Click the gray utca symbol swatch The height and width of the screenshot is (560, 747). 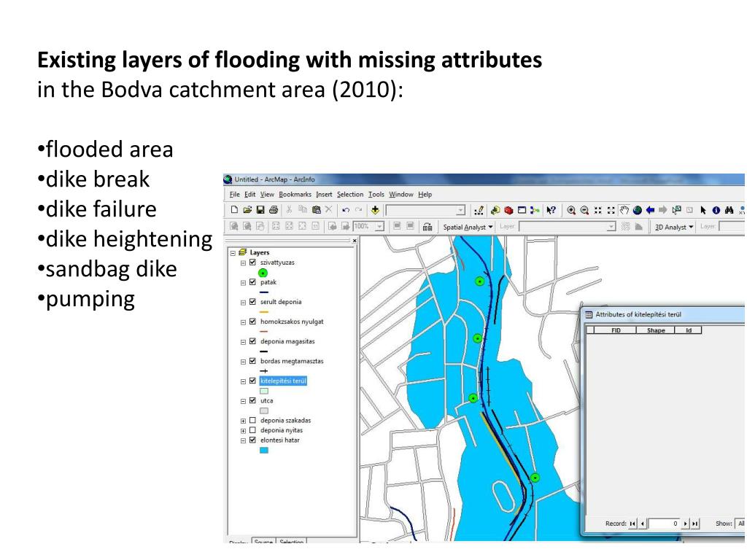pos(264,411)
